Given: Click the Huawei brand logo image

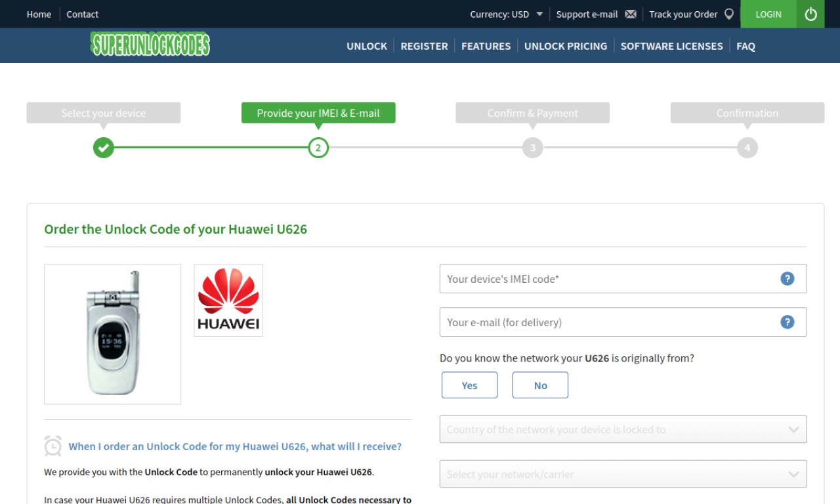Looking at the screenshot, I should (x=228, y=301).
